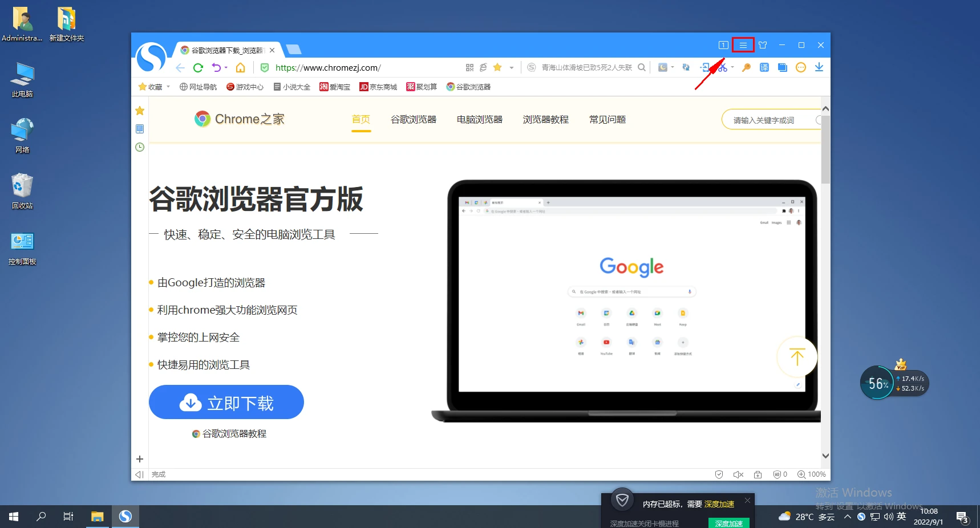
Task: Go to the home page icon
Action: pyautogui.click(x=241, y=68)
